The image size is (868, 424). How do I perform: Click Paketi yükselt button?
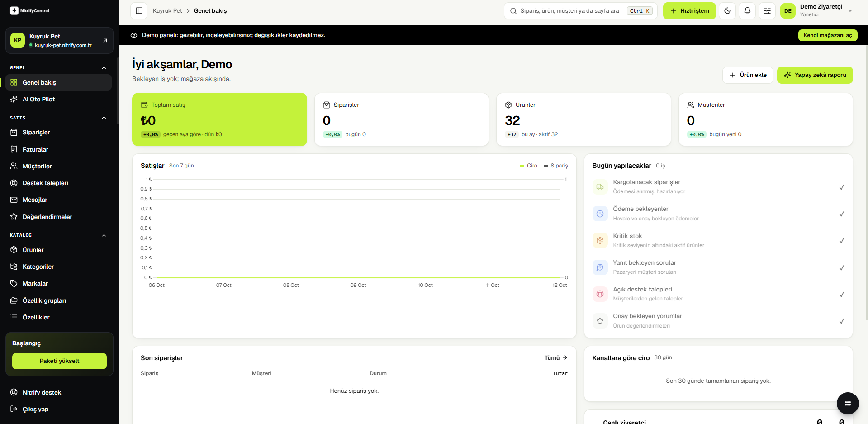(x=59, y=361)
